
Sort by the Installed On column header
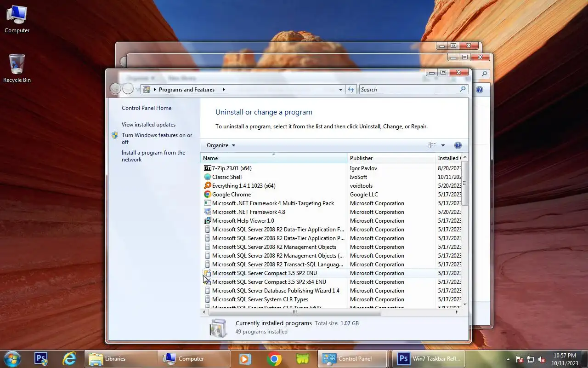448,158
